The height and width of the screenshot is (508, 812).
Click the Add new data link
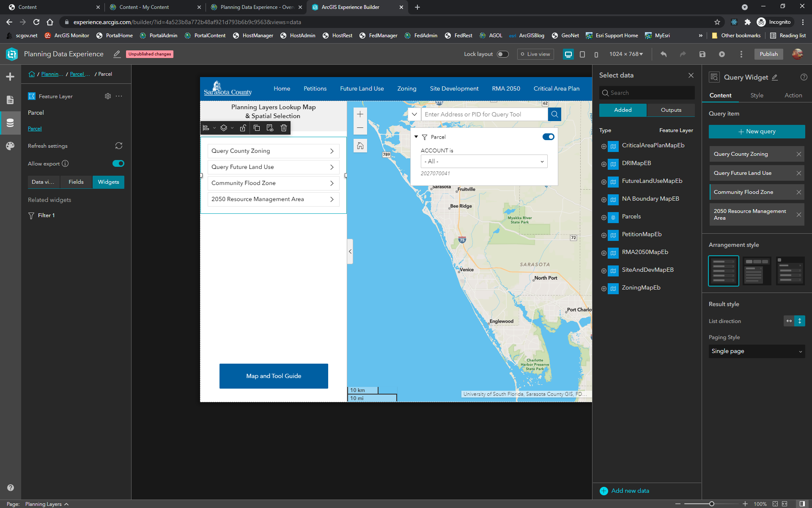[x=630, y=491]
